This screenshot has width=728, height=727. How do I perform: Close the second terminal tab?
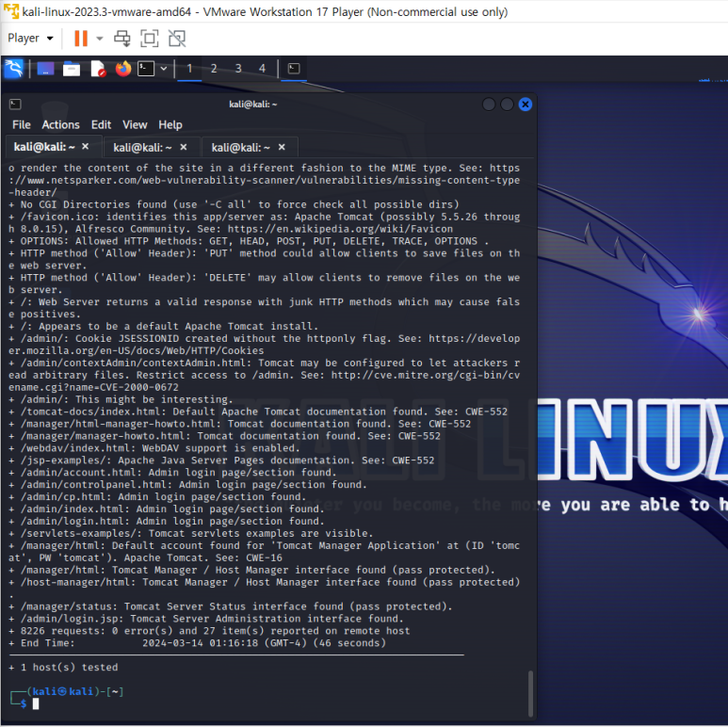pos(184,147)
